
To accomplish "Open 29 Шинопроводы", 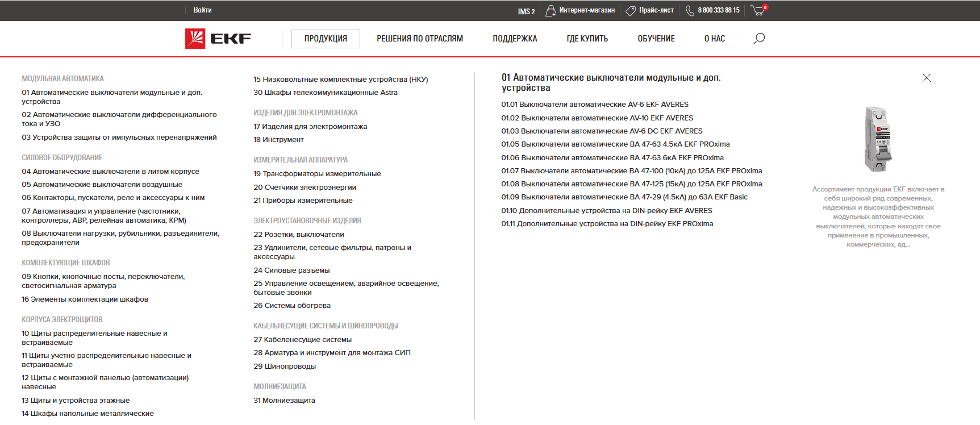I will [x=285, y=366].
